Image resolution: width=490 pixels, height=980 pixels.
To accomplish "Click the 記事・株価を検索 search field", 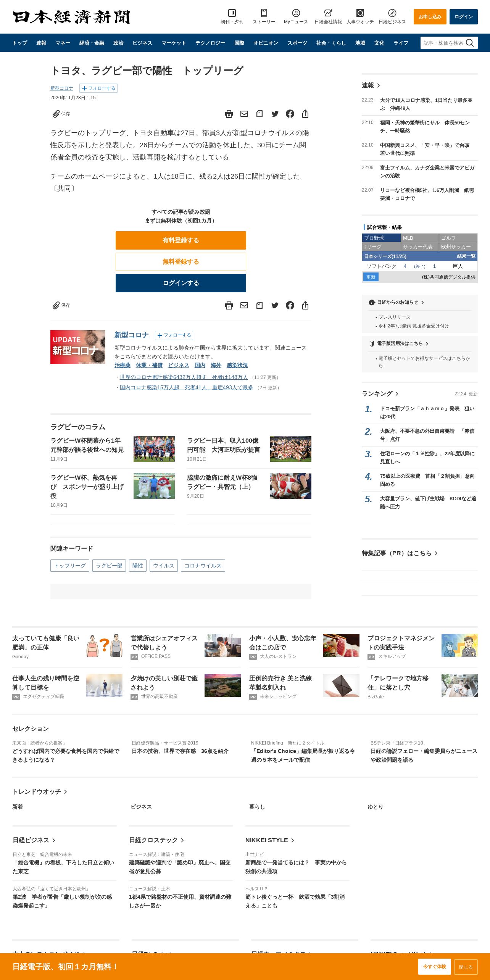I will tap(443, 43).
